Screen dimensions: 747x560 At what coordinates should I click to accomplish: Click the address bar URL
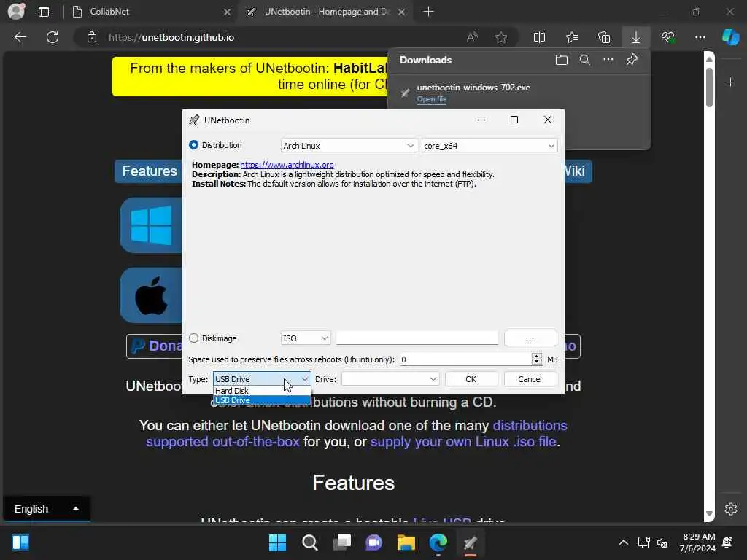point(171,37)
